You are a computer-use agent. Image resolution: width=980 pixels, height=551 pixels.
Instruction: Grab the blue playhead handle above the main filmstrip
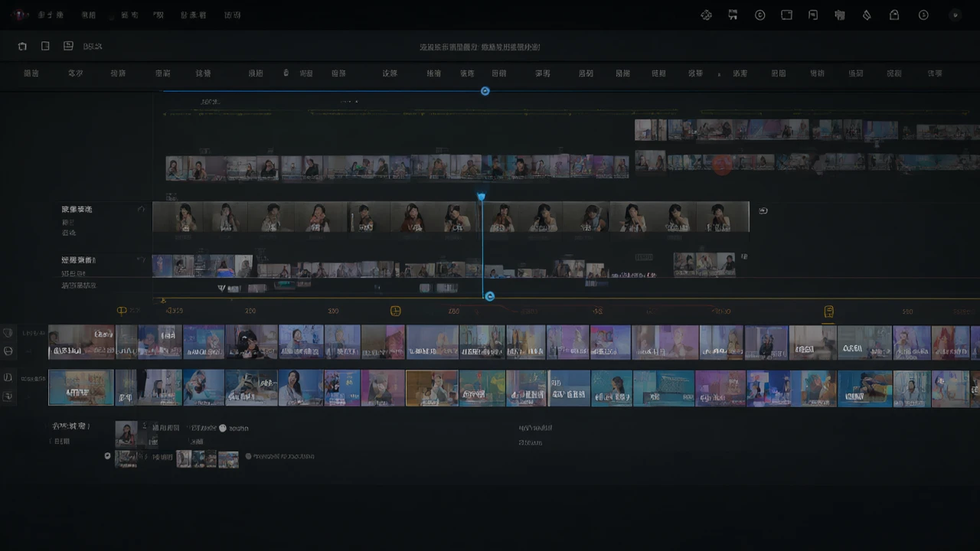point(482,197)
